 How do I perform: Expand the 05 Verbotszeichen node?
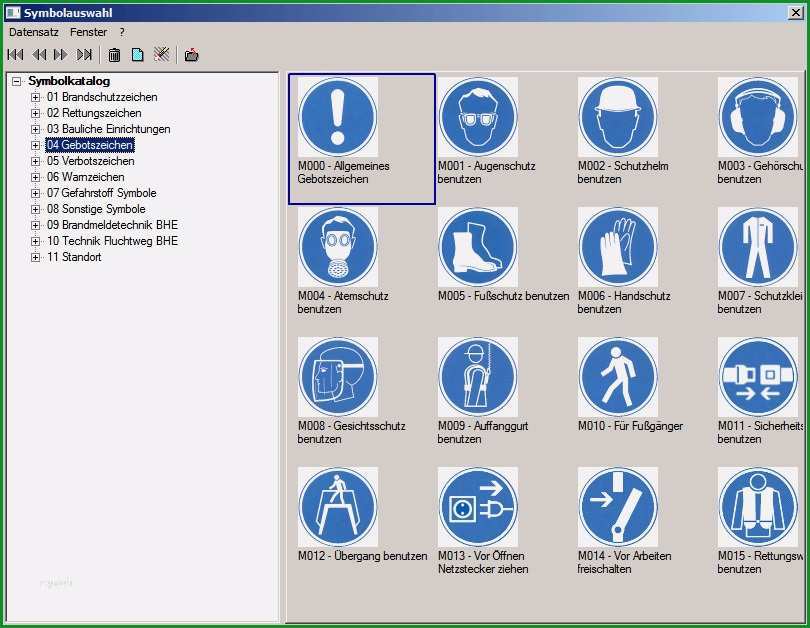tap(36, 161)
